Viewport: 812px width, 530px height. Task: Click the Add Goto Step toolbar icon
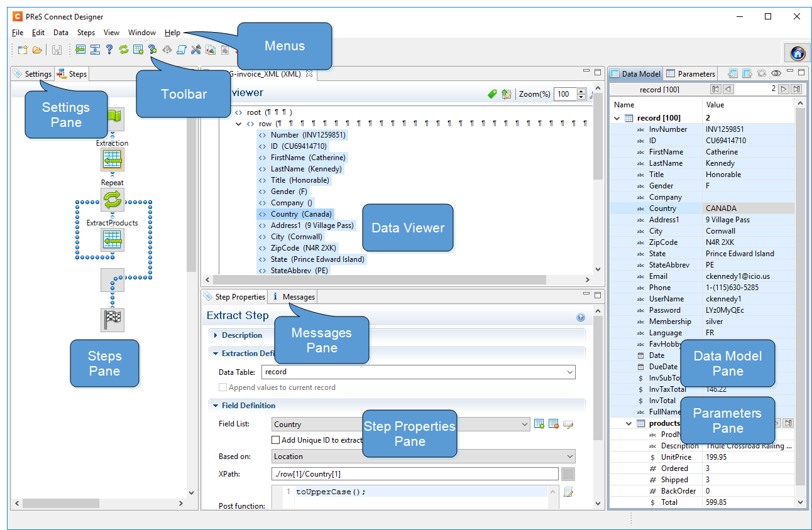[x=95, y=50]
